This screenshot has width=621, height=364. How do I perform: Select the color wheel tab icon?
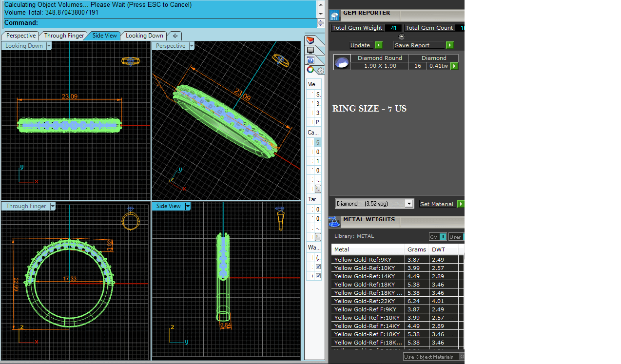click(310, 70)
